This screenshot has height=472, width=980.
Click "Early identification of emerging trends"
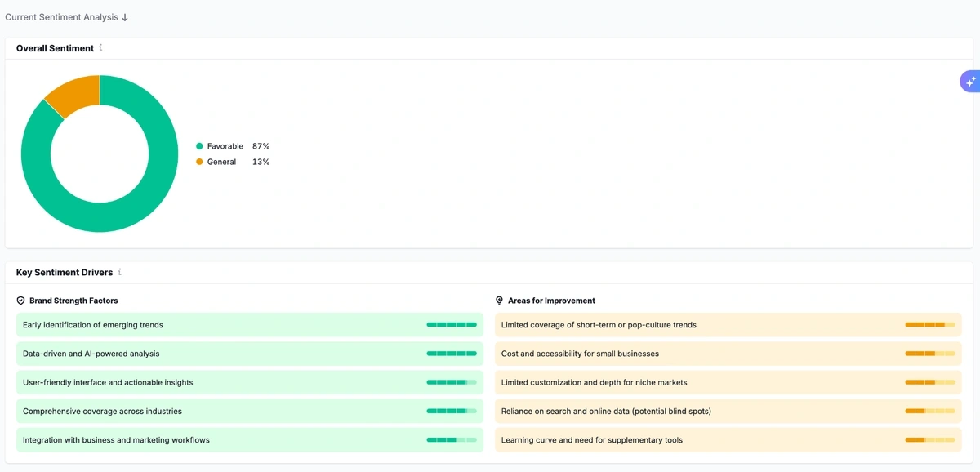(x=91, y=324)
